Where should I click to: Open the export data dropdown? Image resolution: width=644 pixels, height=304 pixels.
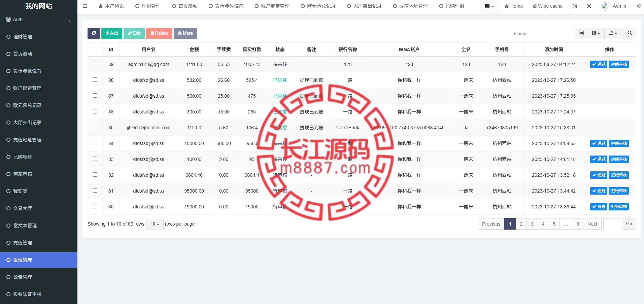(x=613, y=33)
